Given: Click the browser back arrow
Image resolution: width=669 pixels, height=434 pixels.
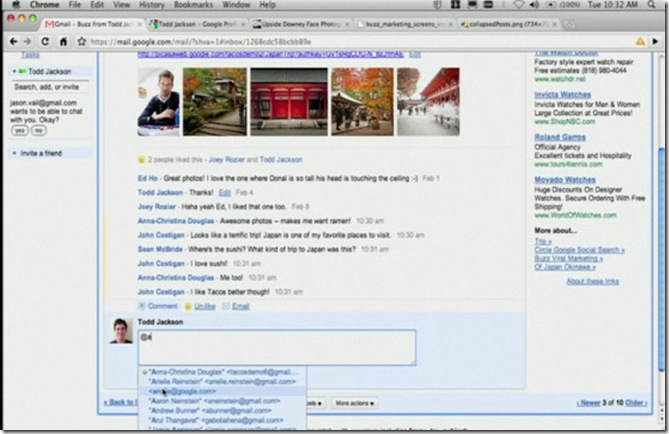Looking at the screenshot, I should click(13, 41).
